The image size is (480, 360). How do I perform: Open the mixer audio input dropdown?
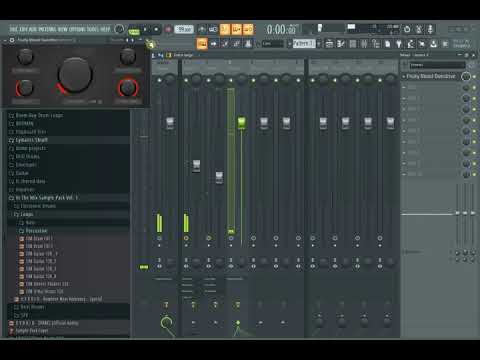437,65
